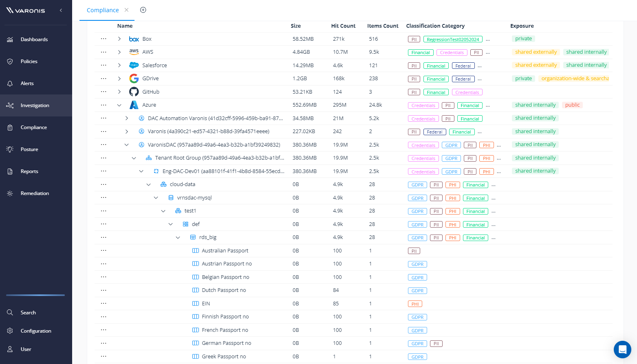
Task: Open row actions menu for GitHub
Action: 104,92
